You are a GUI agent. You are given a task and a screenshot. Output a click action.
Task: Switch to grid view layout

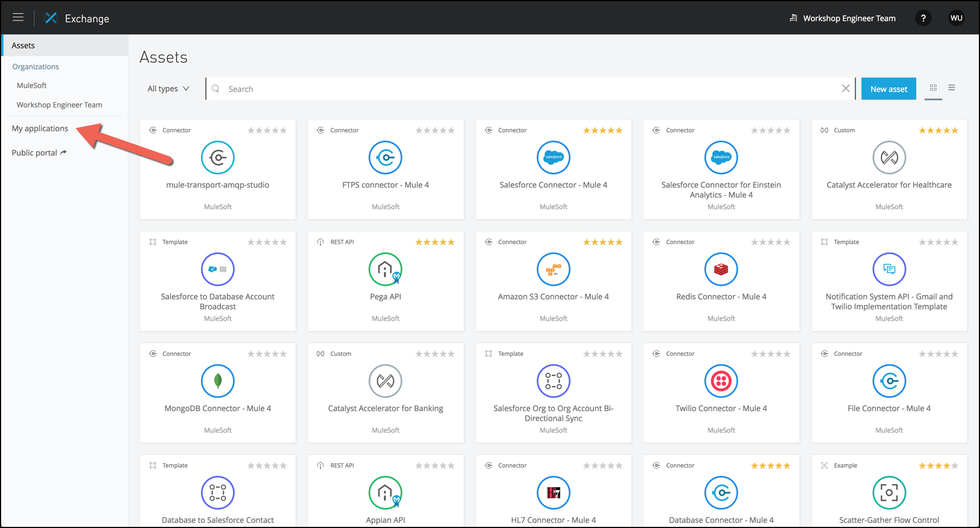[x=934, y=88]
